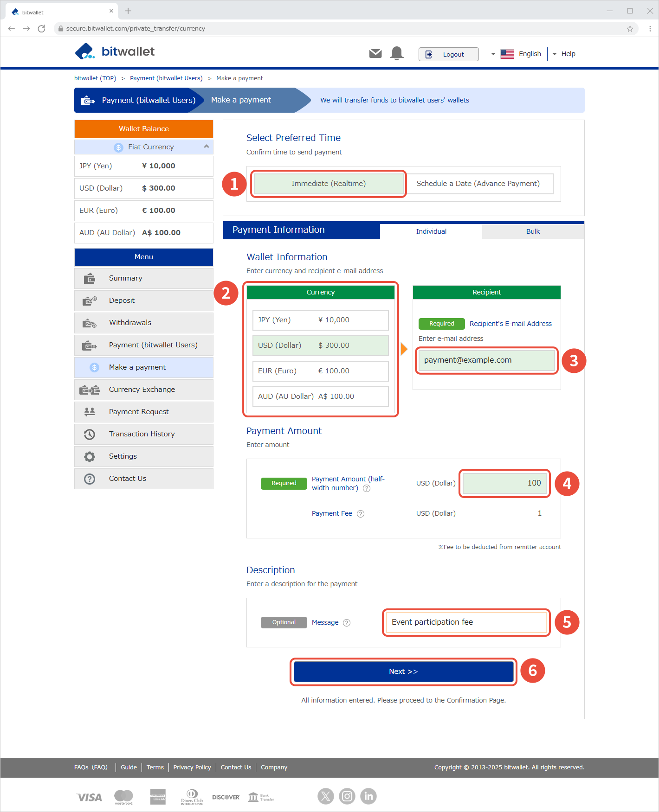Open Terms footer link
This screenshot has height=812, width=659.
pos(155,767)
